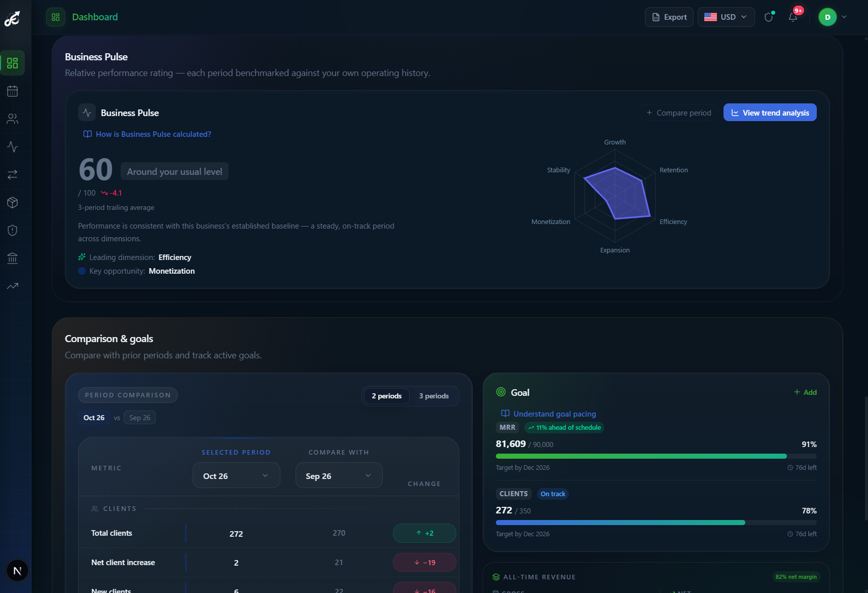Screen dimensions: 868x593
Task: Click the Export button
Action: pyautogui.click(x=669, y=17)
